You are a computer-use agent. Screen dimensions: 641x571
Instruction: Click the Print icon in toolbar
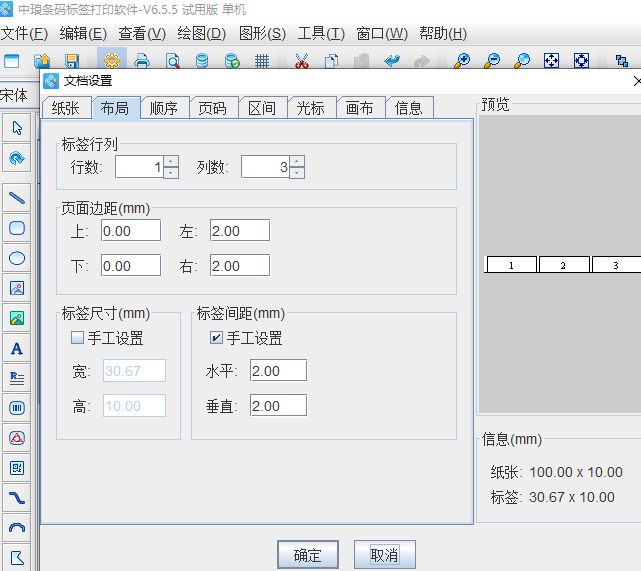click(x=142, y=61)
